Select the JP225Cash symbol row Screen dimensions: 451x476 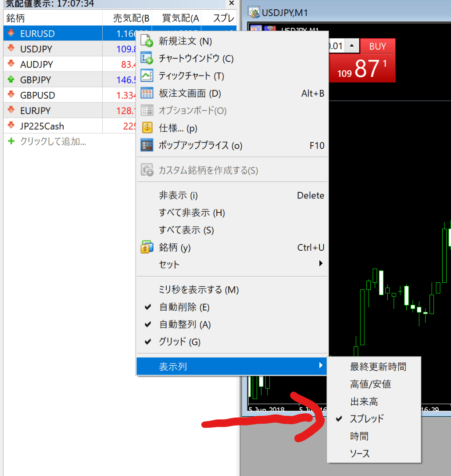pyautogui.click(x=70, y=126)
